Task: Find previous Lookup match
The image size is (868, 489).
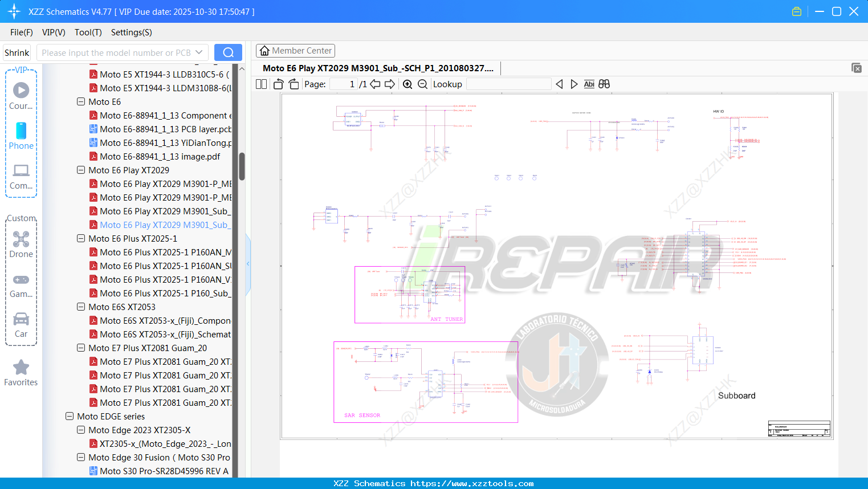Action: [x=559, y=84]
